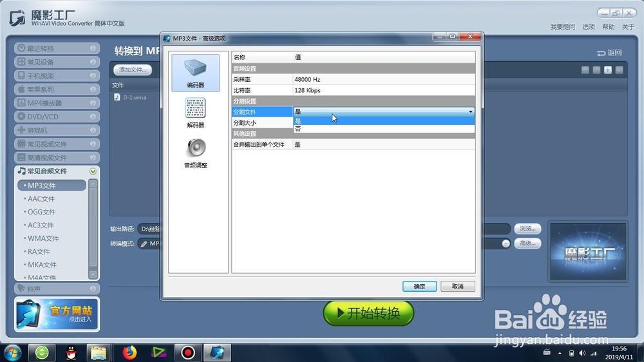This screenshot has width=644, height=362.
Task: Open the 帮助 menu
Action: tap(609, 26)
